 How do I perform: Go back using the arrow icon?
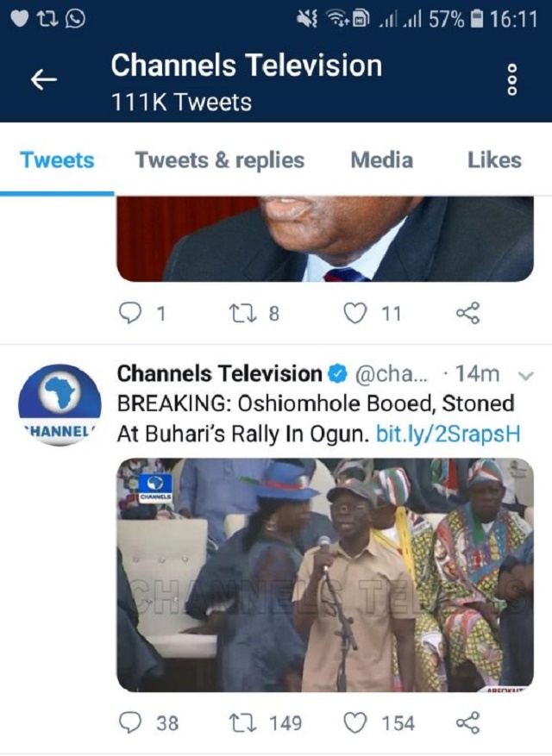[x=43, y=80]
